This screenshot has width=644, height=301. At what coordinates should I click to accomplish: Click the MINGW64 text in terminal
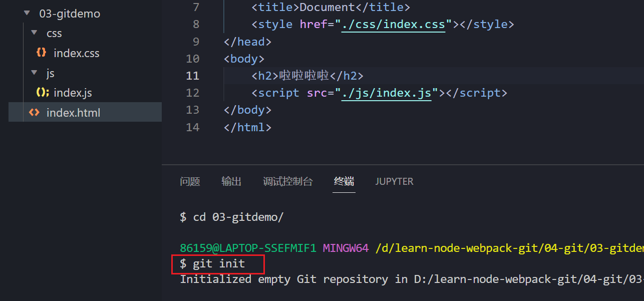(x=346, y=248)
